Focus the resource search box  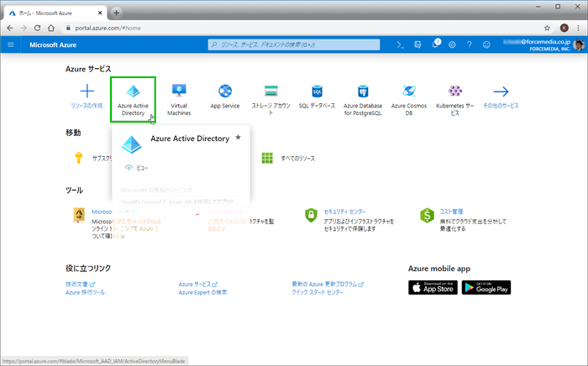pyautogui.click(x=294, y=44)
